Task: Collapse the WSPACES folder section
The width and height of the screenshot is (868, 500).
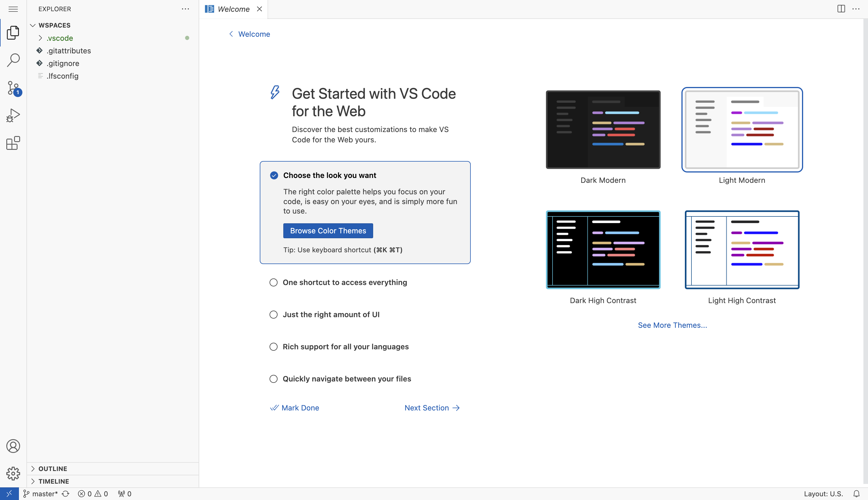Action: pos(113,25)
